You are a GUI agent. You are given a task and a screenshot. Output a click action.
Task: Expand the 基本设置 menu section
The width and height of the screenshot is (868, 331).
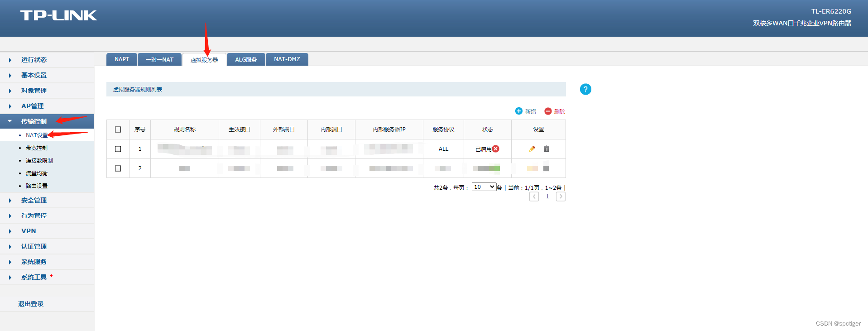[47, 75]
